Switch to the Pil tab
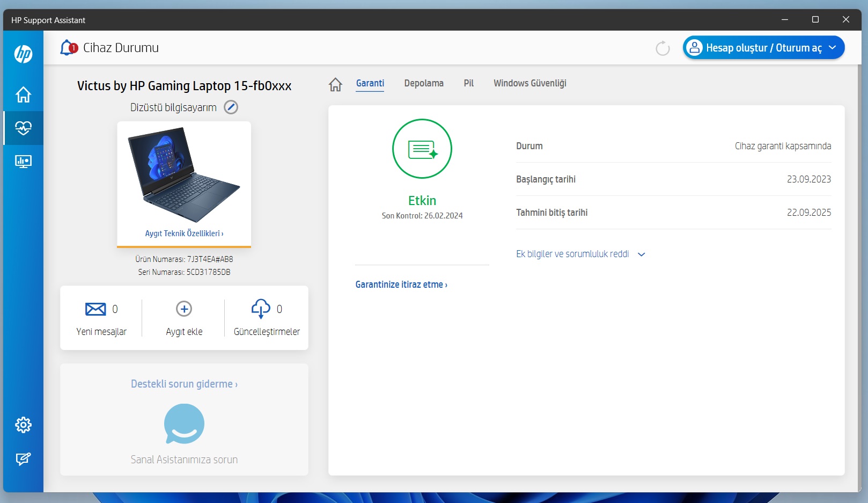The height and width of the screenshot is (503, 868). point(469,83)
